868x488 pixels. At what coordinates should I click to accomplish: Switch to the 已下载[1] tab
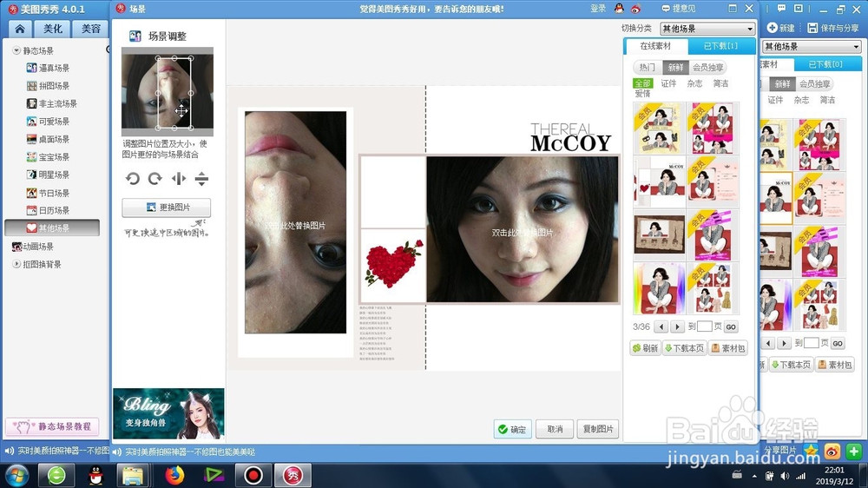pyautogui.click(x=720, y=46)
